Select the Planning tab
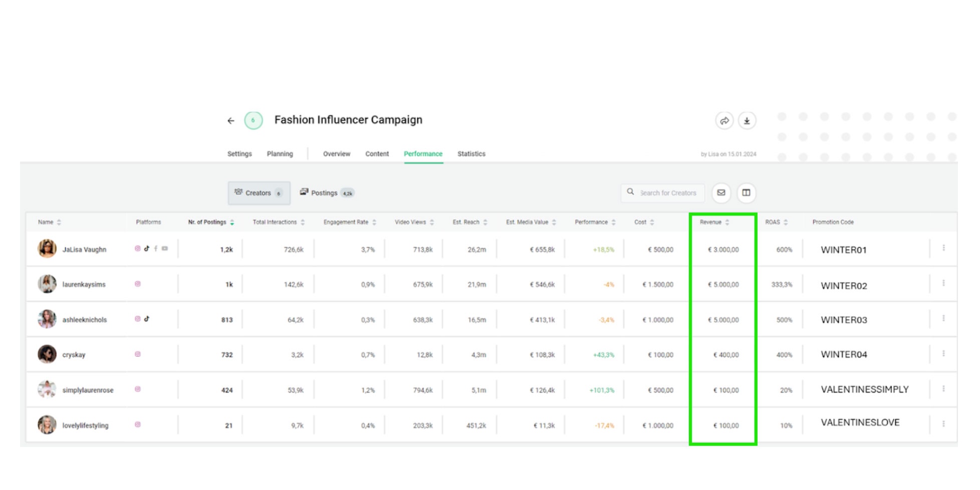This screenshot has height=490, width=980. (x=280, y=154)
